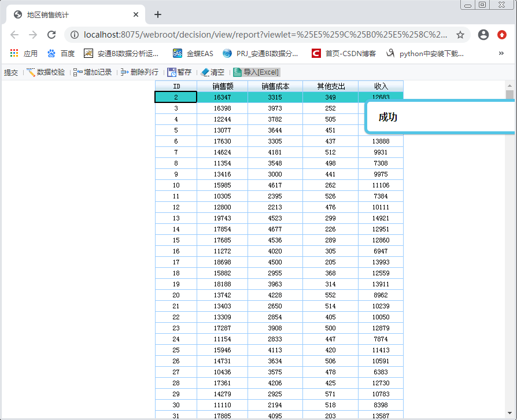Open the 金蝶EAS bookmark
517x420 pixels.
click(193, 53)
